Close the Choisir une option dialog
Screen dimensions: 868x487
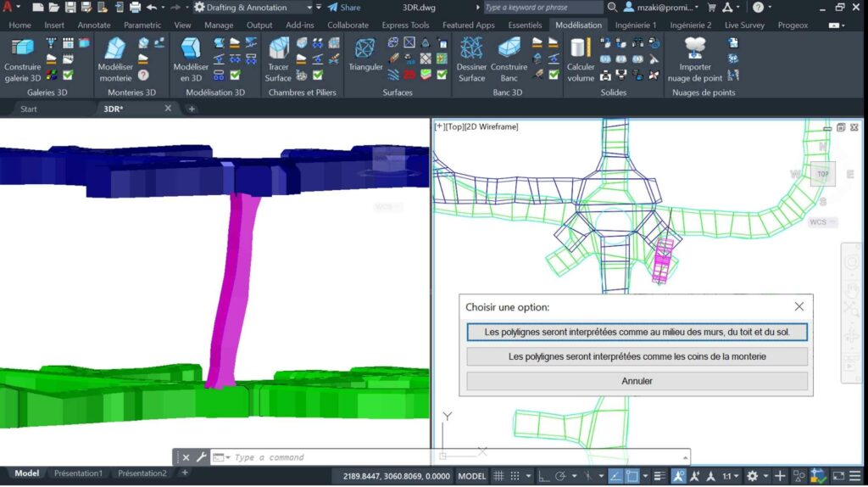[x=798, y=306]
